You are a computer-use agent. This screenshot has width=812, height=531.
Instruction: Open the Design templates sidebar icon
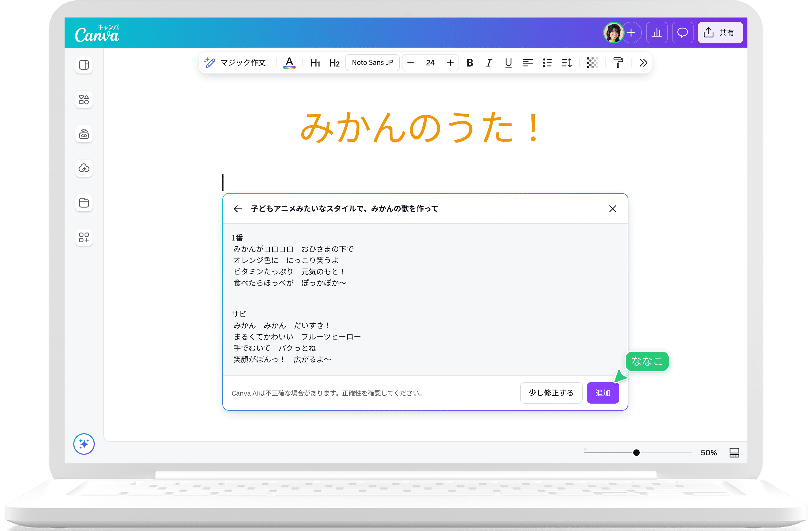point(84,65)
